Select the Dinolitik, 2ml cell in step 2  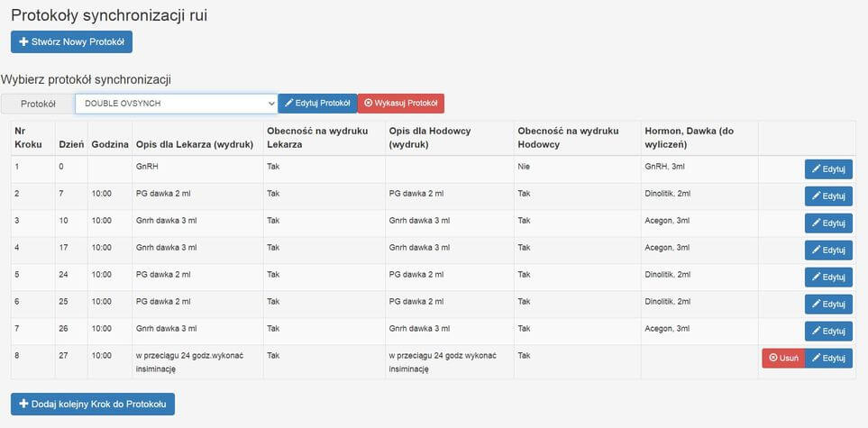668,194
